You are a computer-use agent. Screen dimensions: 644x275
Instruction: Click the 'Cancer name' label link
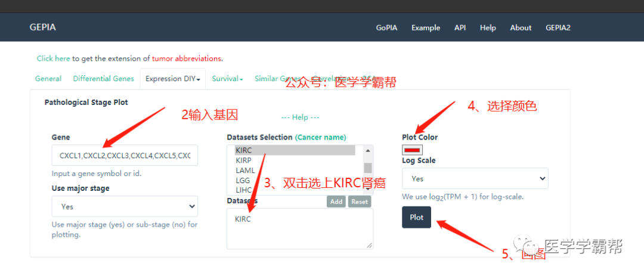pyautogui.click(x=320, y=137)
